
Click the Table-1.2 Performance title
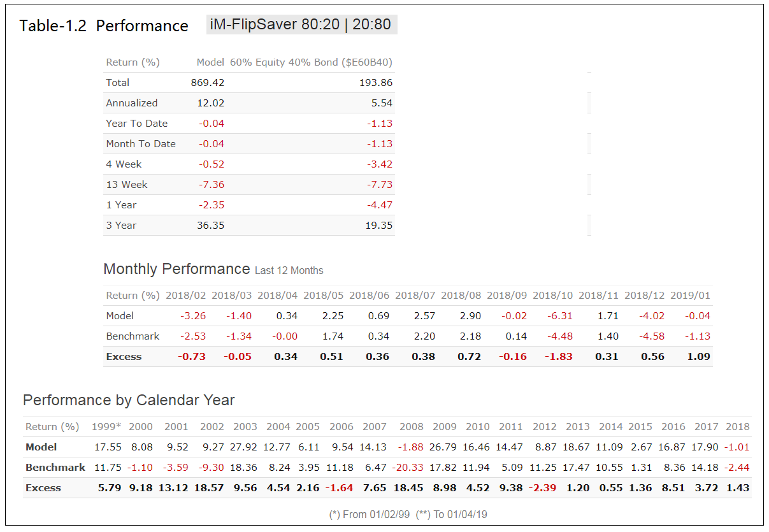point(104,26)
